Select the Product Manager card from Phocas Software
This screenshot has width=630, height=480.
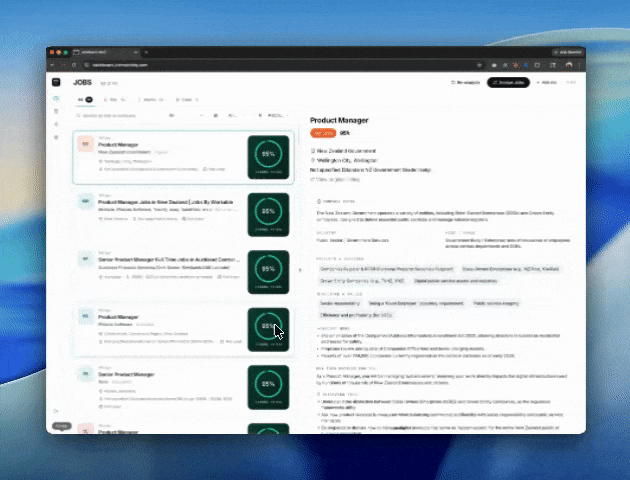[x=183, y=329]
